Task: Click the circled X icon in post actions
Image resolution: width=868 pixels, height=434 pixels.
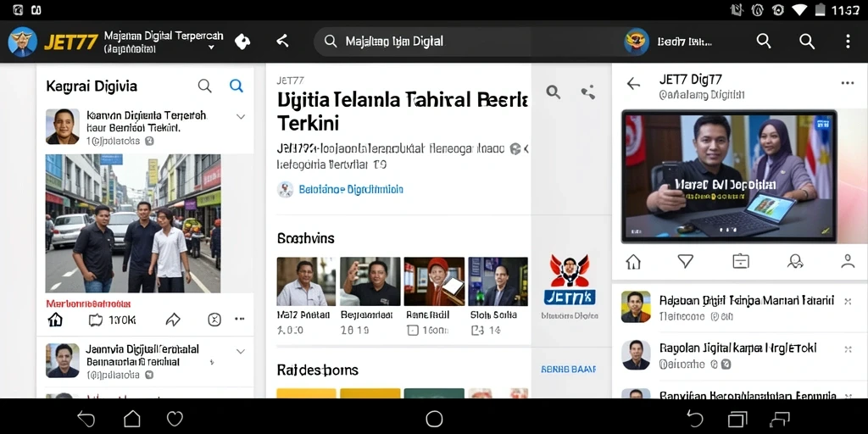Action: coord(214,320)
